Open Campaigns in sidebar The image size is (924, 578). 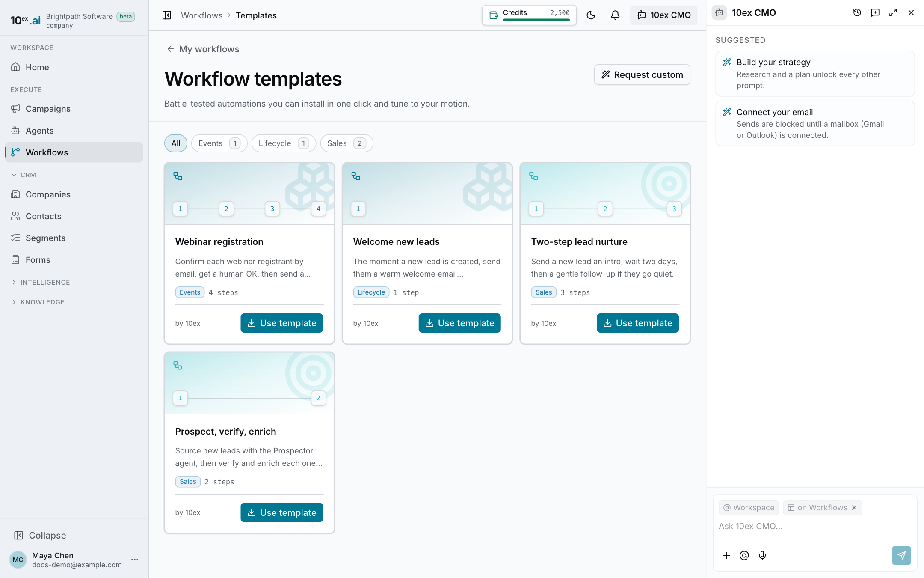[74, 109]
